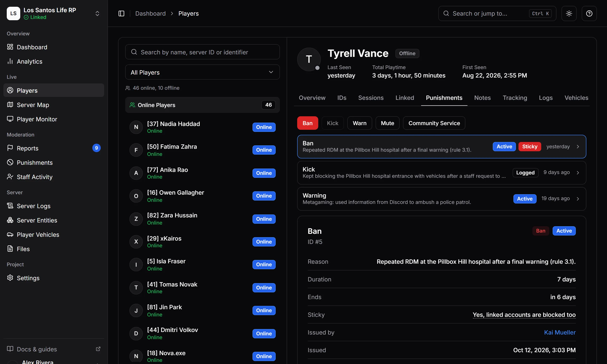607x364 pixels.
Task: Expand the Ban punishment row chevron
Action: [x=578, y=147]
